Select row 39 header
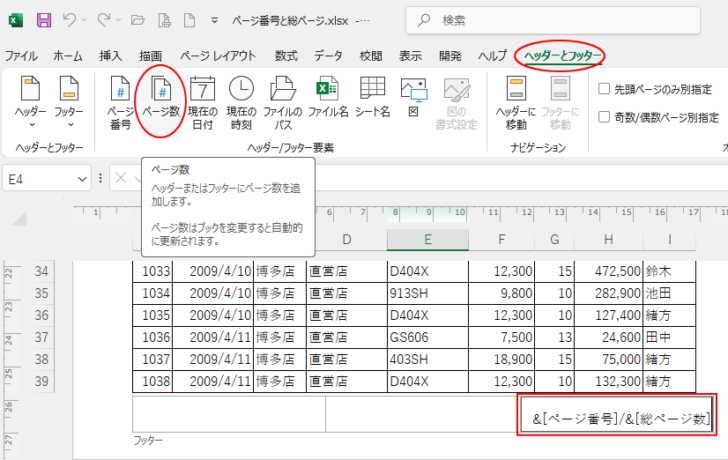Screen dimensions: 728x460 click(41, 381)
